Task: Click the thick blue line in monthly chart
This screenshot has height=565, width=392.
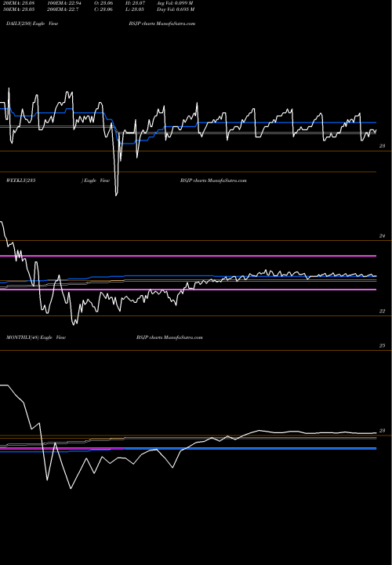Action: pyautogui.click(x=188, y=449)
